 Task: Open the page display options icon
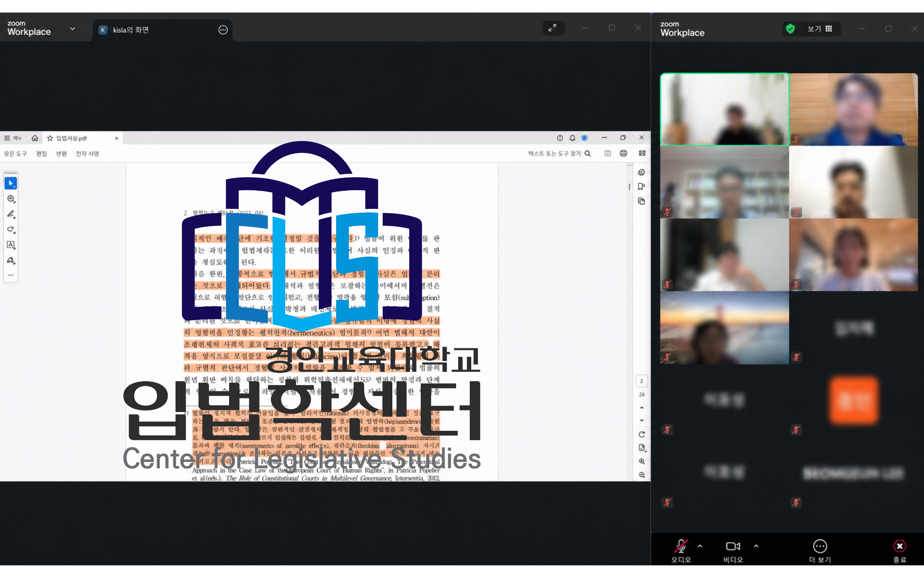coord(642,448)
